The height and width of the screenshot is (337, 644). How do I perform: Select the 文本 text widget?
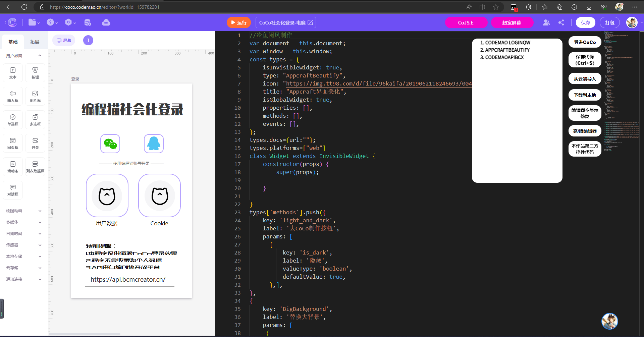[x=13, y=73]
